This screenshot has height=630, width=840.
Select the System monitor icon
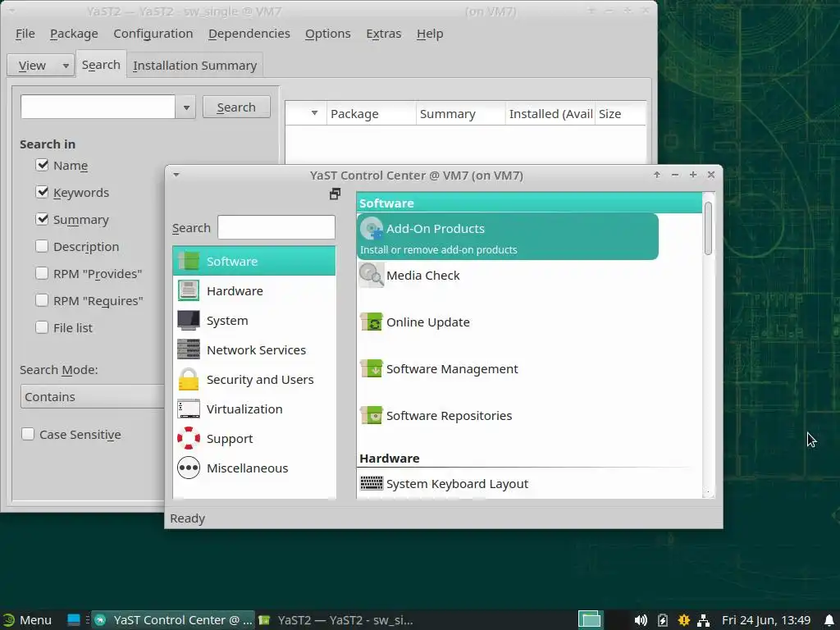pos(189,320)
